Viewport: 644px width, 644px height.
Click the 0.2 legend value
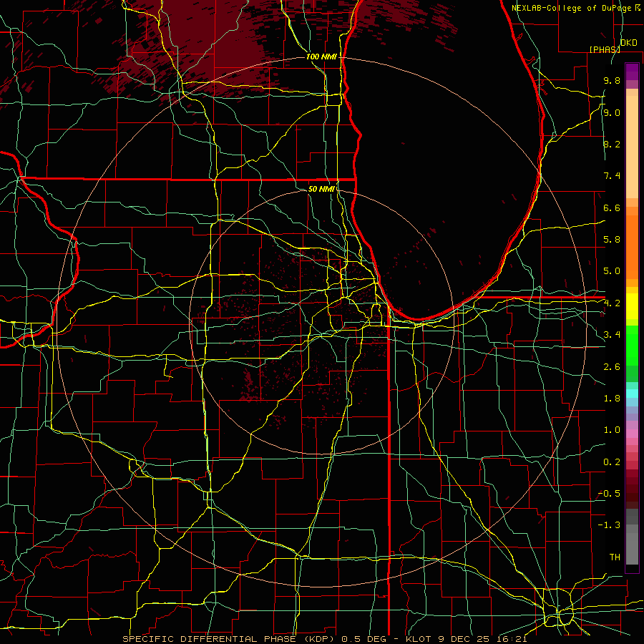point(612,462)
